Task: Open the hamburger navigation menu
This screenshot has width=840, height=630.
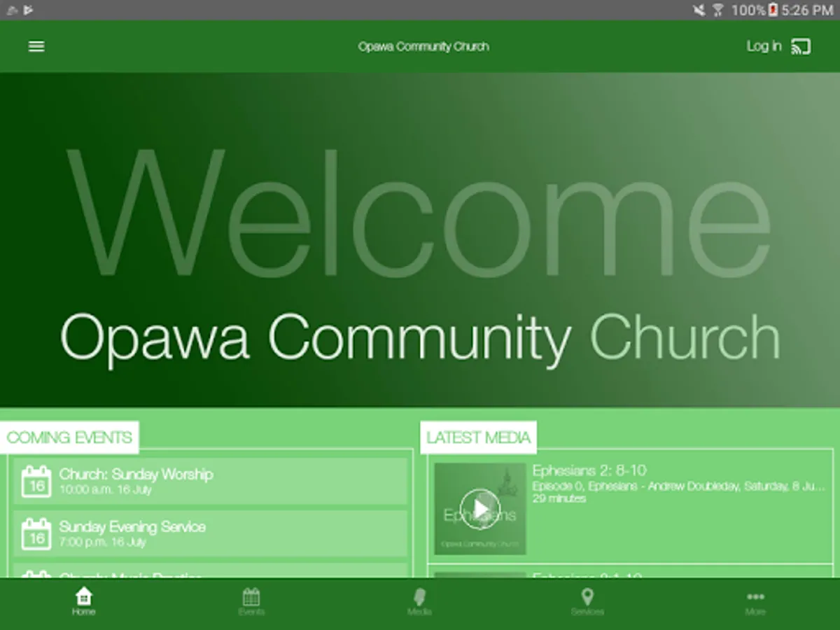Action: [36, 46]
